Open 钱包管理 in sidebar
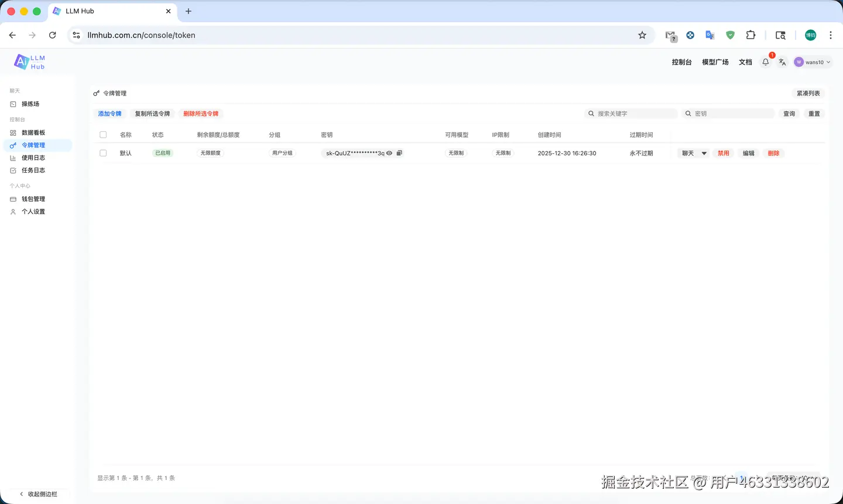Image resolution: width=843 pixels, height=504 pixels. 37,199
